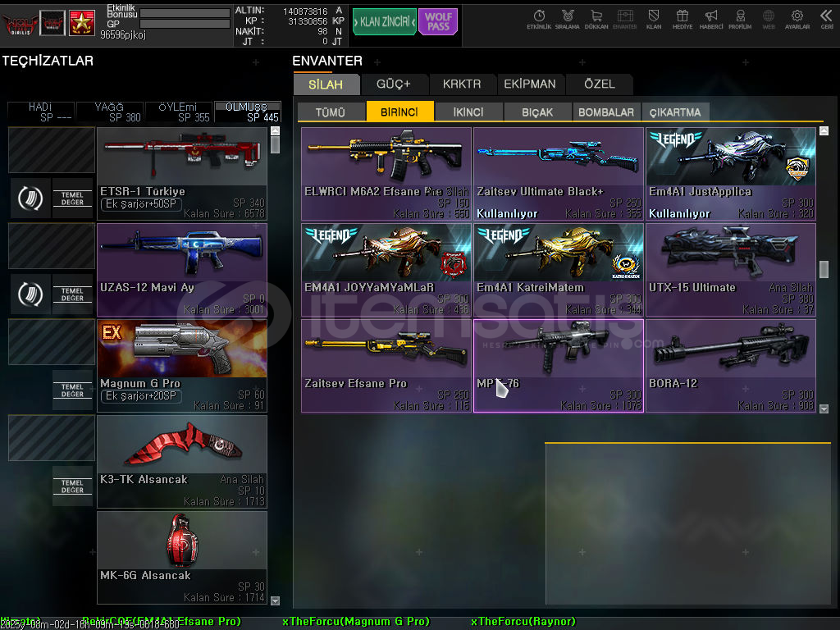840x630 pixels.
Task: Click equipped K3-TK Alsancak knife slot
Action: click(x=182, y=462)
